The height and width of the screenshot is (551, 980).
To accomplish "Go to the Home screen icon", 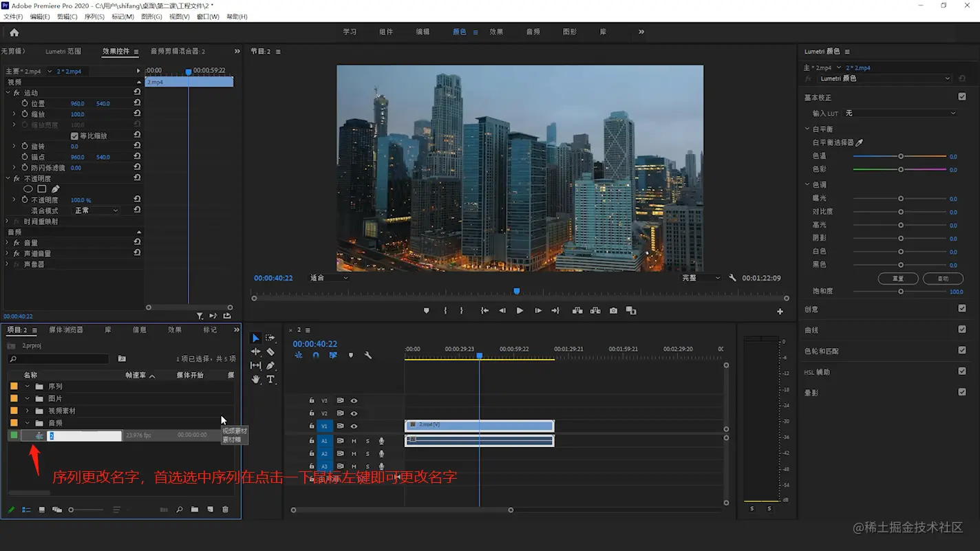I will click(14, 32).
